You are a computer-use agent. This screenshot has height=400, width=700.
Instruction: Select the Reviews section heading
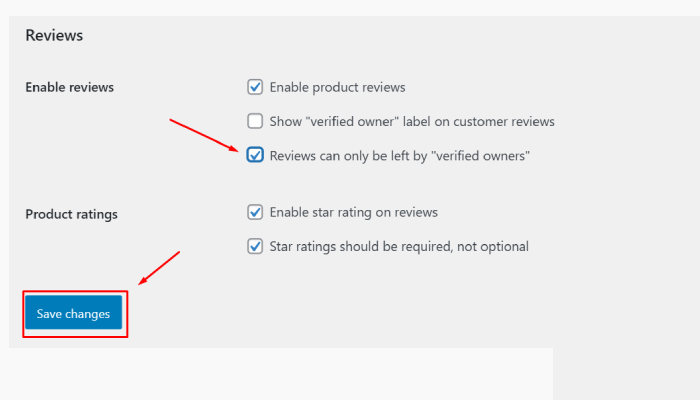(x=54, y=36)
